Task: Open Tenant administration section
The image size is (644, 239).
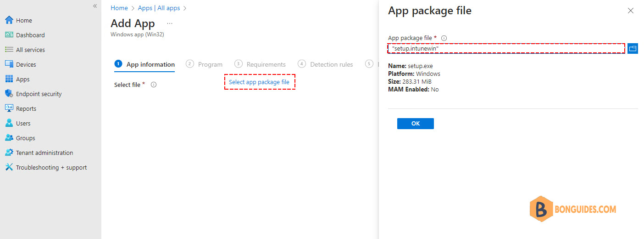Action: [44, 153]
